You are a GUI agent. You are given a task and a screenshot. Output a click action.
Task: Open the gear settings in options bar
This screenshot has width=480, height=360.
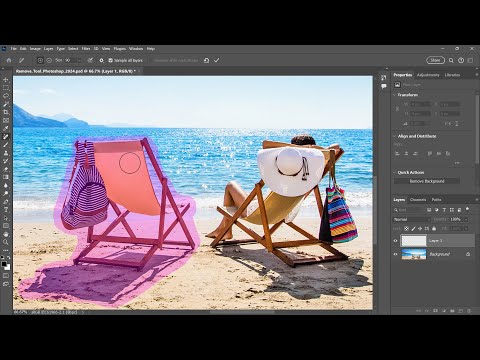102,60
